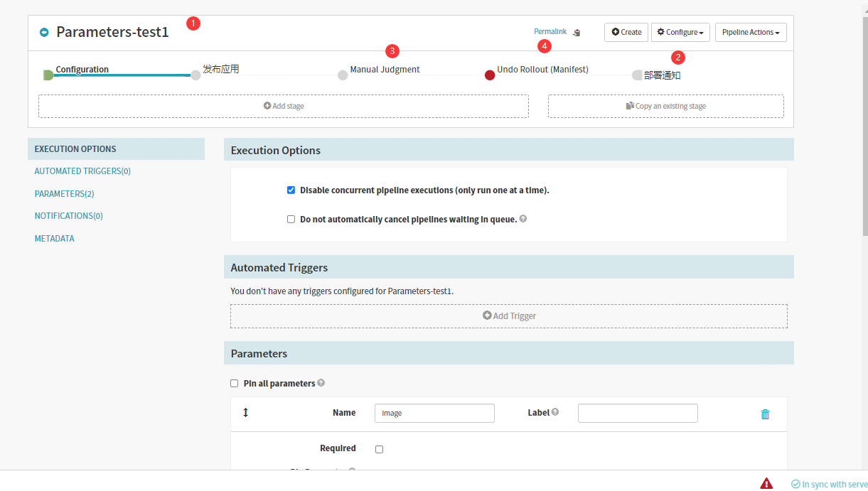Click Copy an existing stage
This screenshot has width=868, height=491.
pos(666,106)
